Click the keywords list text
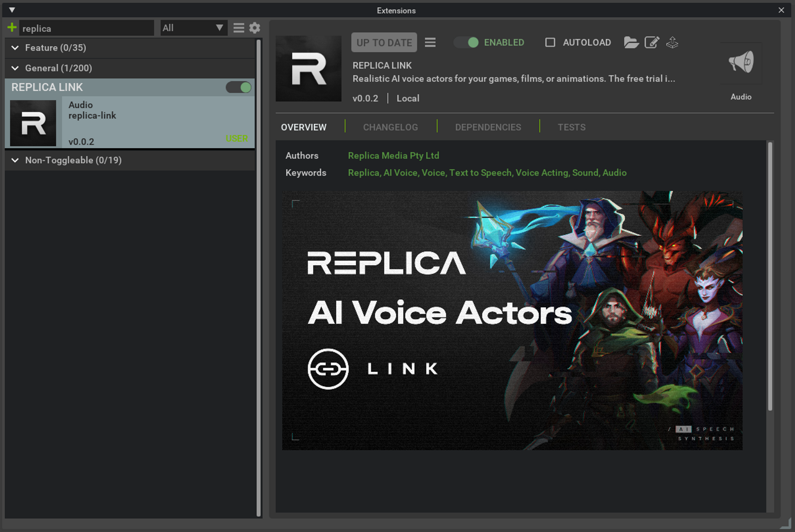The width and height of the screenshot is (795, 532). click(x=487, y=173)
